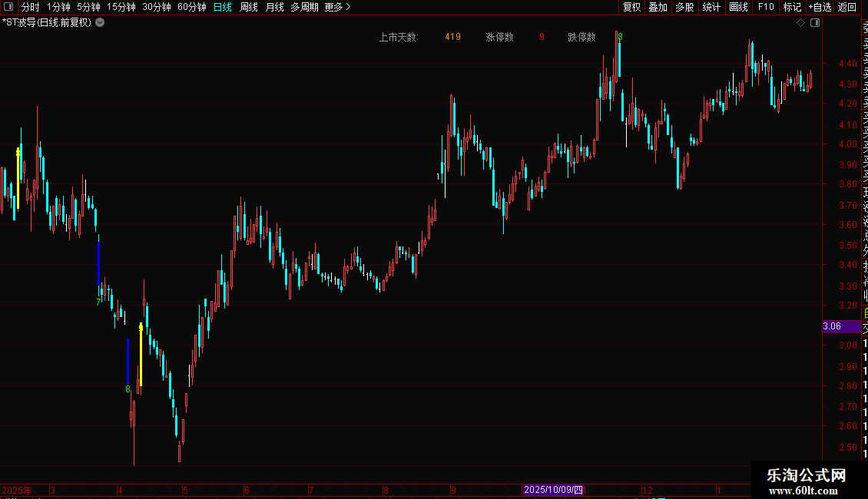Click the 多股 multi-stock button

pos(684,7)
